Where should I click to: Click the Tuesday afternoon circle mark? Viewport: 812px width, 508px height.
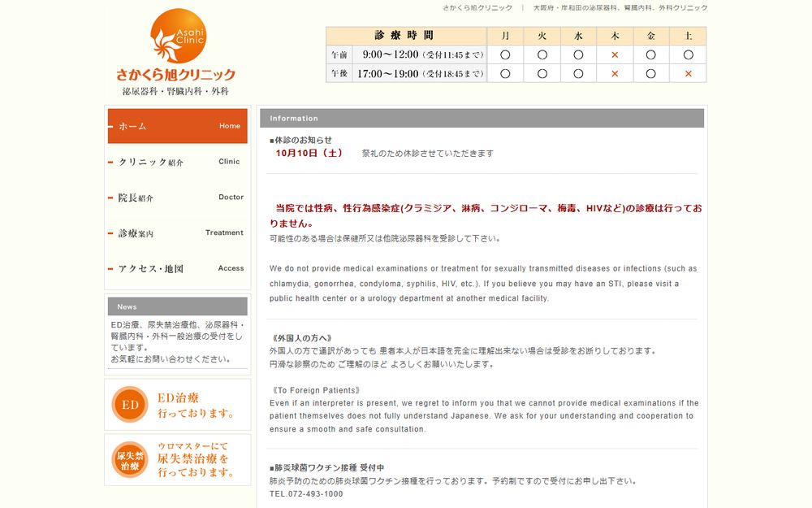click(542, 74)
